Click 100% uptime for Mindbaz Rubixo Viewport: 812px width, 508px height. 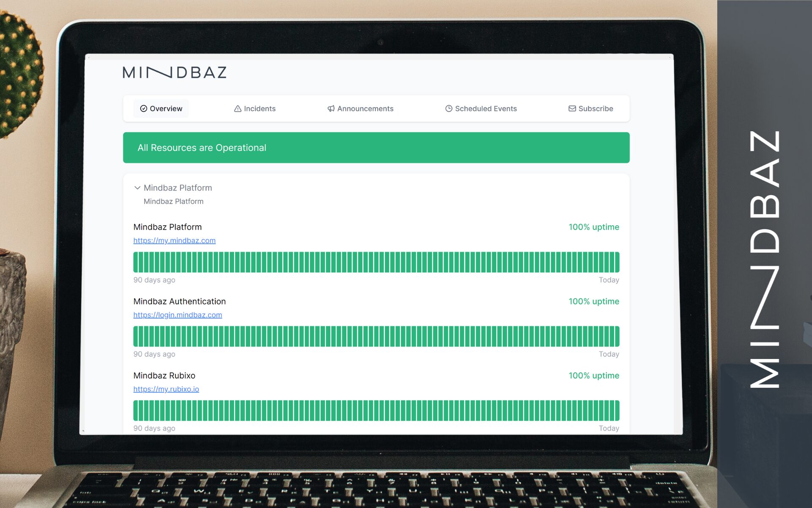point(594,375)
